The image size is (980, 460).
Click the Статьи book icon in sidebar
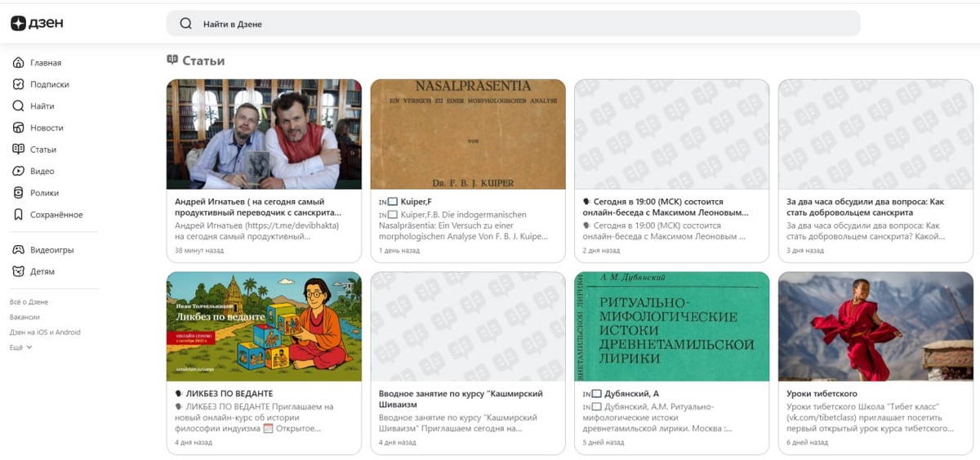coord(18,150)
